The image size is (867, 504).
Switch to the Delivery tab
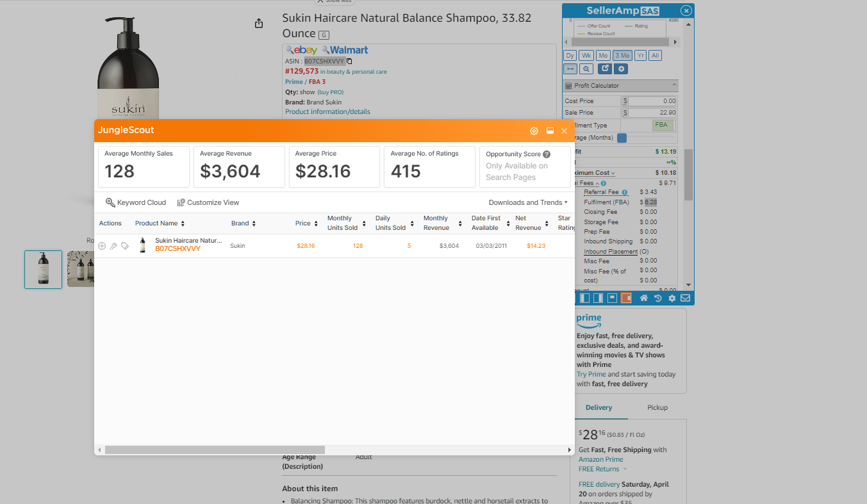point(599,407)
